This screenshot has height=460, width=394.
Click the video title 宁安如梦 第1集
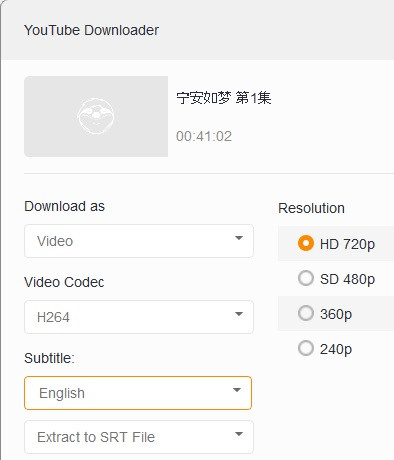click(224, 98)
